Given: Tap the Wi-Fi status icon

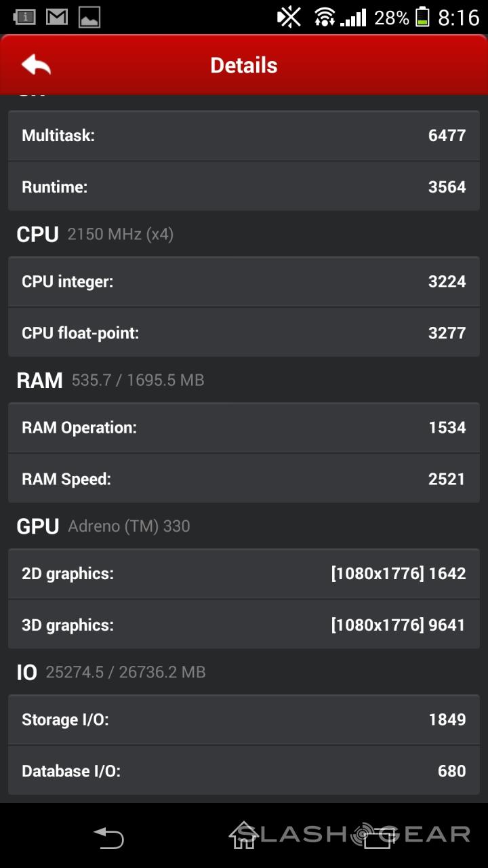Looking at the screenshot, I should click(x=325, y=17).
